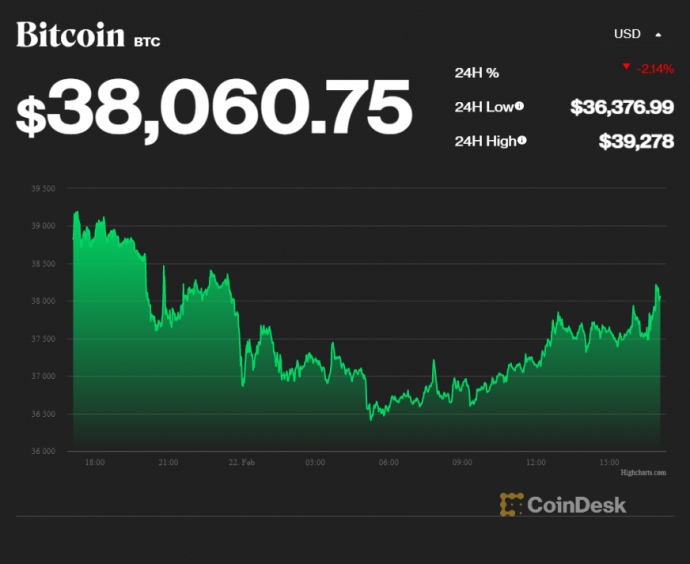This screenshot has width=690, height=564.
Task: Click the BTC ticker symbol label
Action: 147,41
